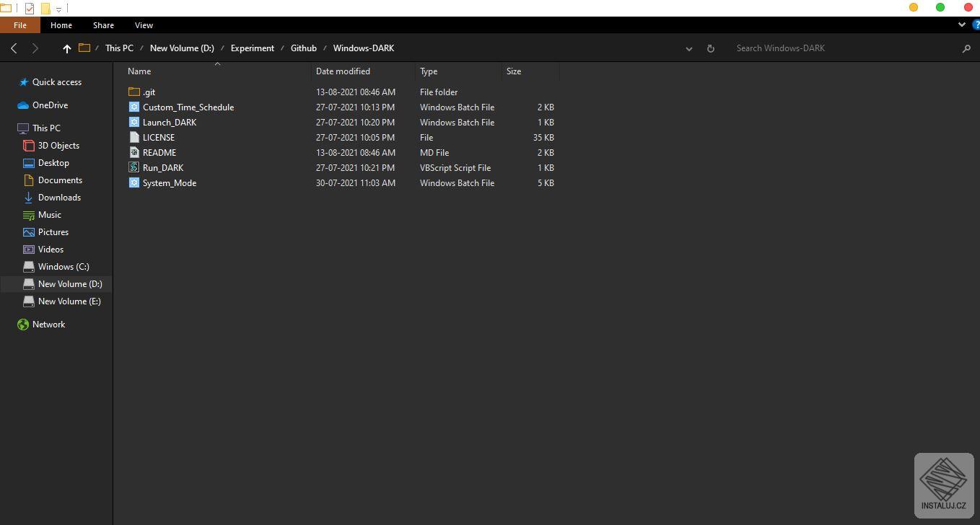This screenshot has width=980, height=525.
Task: Go to Experiment in the breadcrumb path
Action: coord(253,48)
